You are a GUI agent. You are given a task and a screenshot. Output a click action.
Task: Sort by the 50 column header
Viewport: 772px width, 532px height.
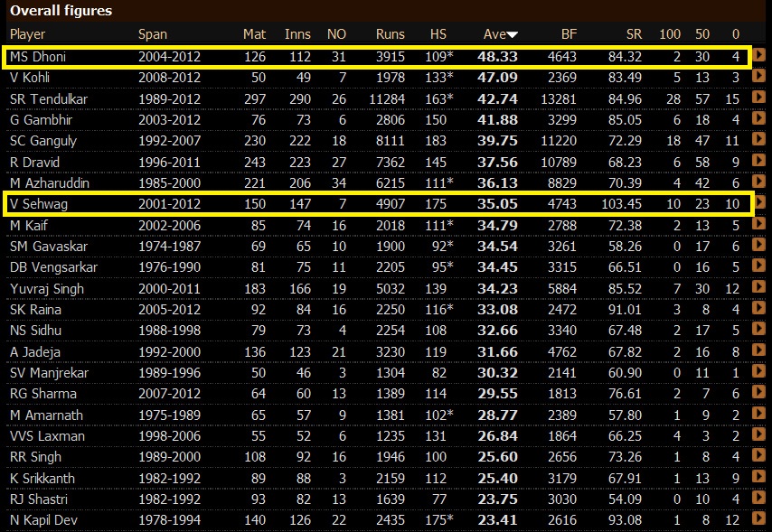[702, 34]
